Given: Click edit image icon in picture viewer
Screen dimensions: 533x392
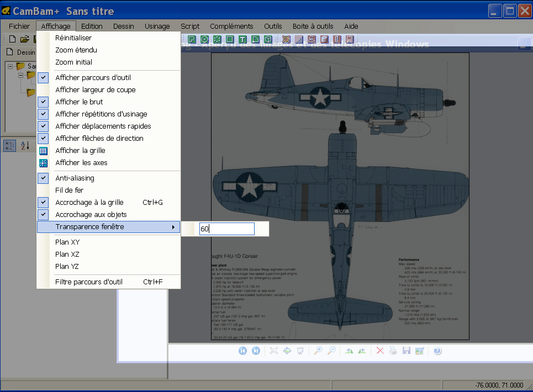Looking at the screenshot, I should click(420, 351).
